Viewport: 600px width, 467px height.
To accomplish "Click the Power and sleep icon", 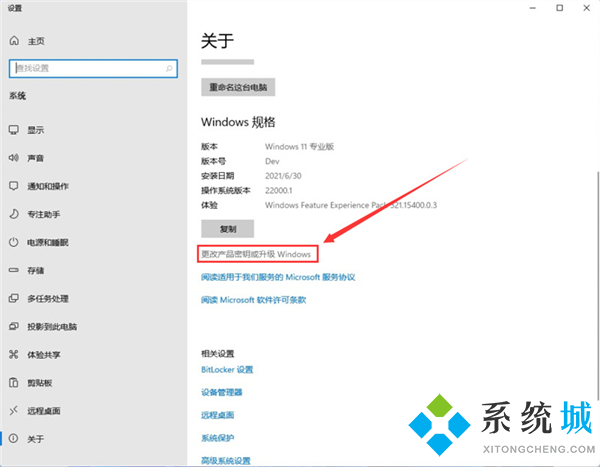I will pos(14,242).
